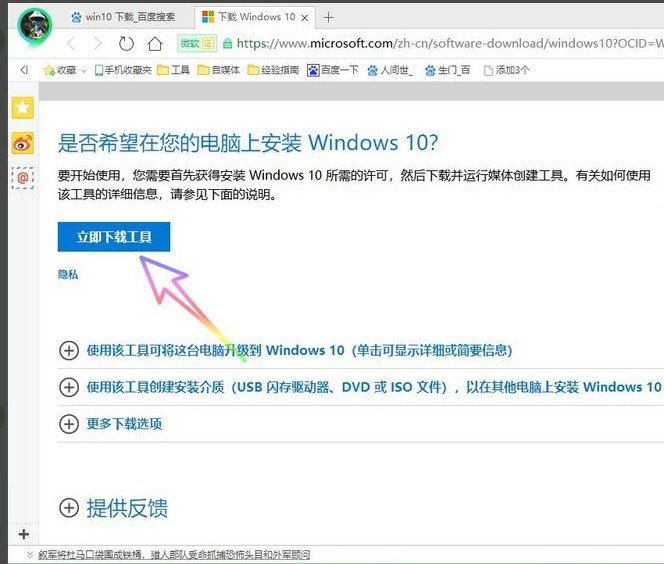The width and height of the screenshot is (664, 564).
Task: Switch to win10 下载_百度搜索 tab
Action: pos(129,17)
